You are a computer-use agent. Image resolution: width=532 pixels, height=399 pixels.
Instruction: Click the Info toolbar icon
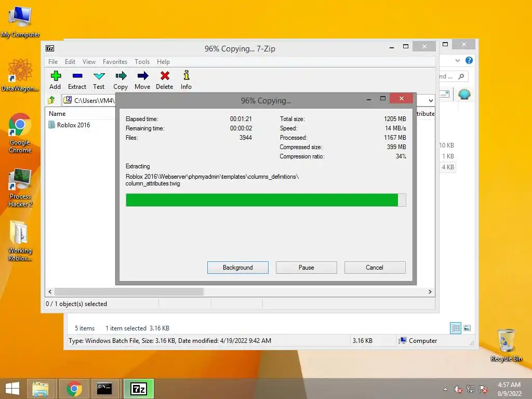(186, 79)
